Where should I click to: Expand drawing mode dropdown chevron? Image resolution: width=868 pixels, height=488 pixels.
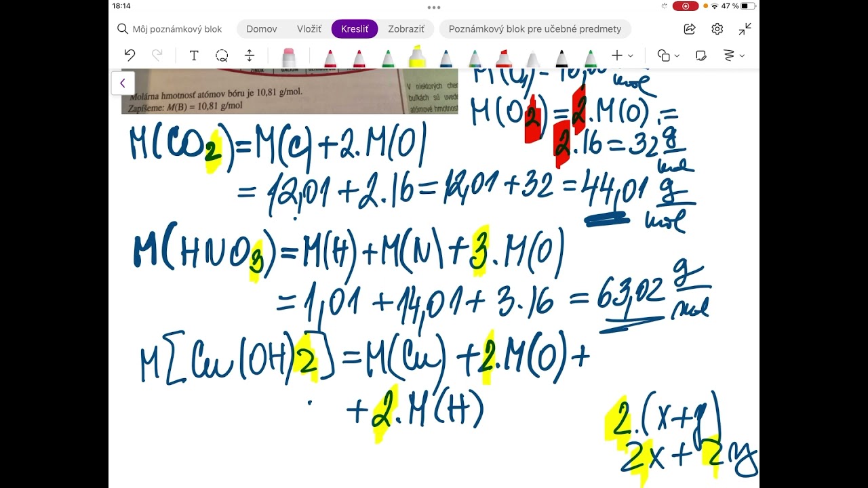(742, 56)
